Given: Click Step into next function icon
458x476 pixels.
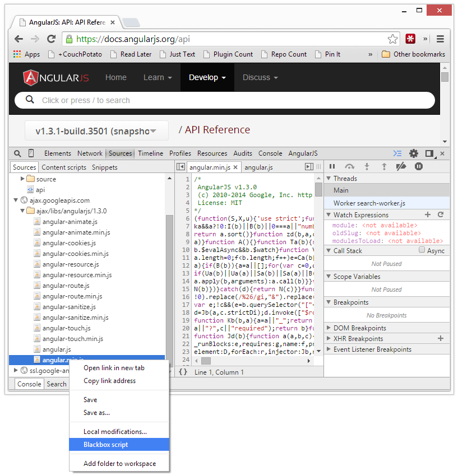Looking at the screenshot, I should click(x=367, y=166).
